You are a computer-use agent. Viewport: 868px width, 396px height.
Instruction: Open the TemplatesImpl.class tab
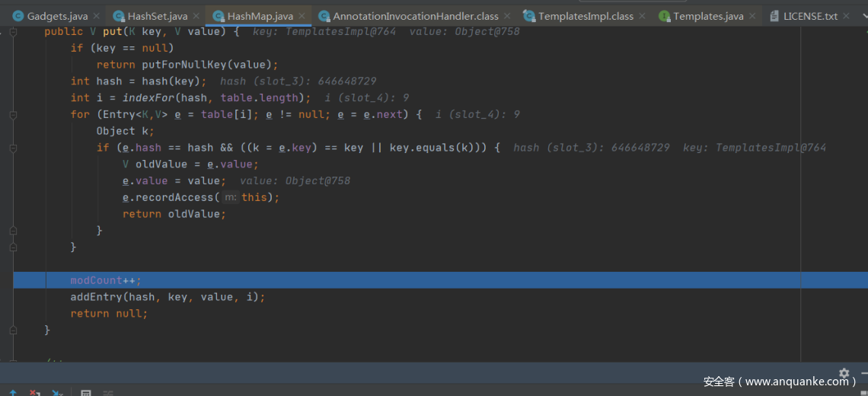[x=586, y=16]
